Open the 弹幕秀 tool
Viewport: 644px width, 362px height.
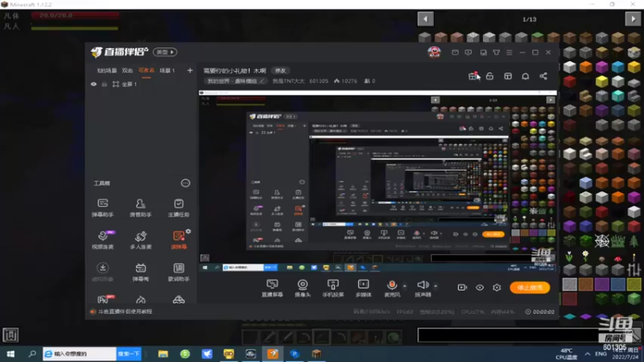[x=140, y=272]
